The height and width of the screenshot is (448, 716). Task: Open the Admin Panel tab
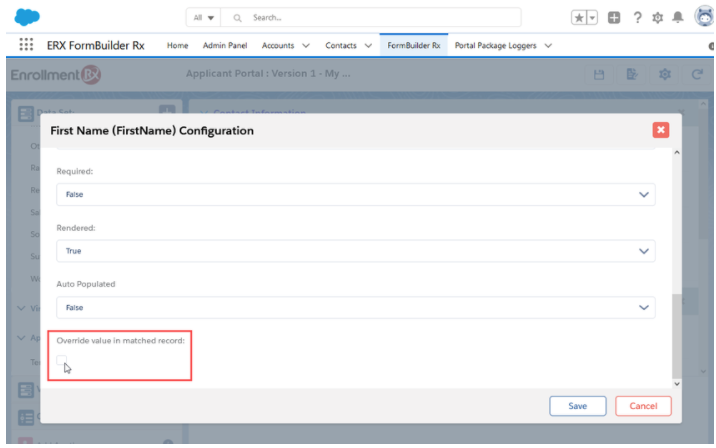click(x=225, y=45)
